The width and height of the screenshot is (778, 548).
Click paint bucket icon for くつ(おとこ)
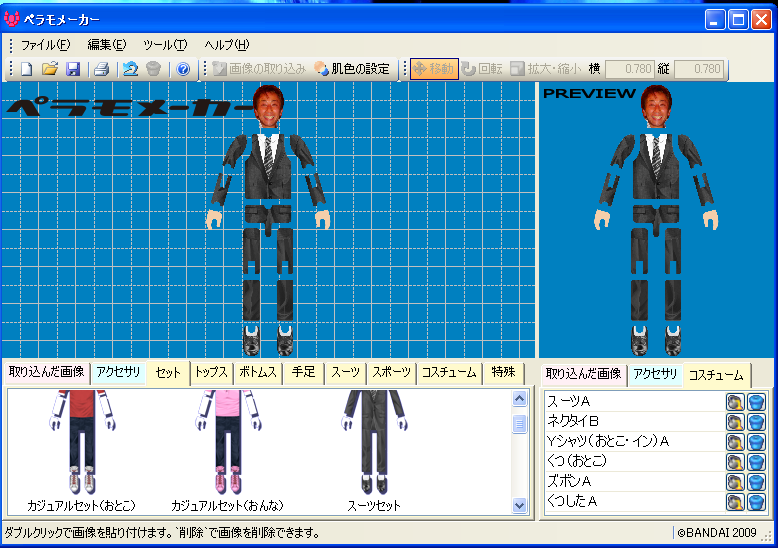(x=735, y=462)
